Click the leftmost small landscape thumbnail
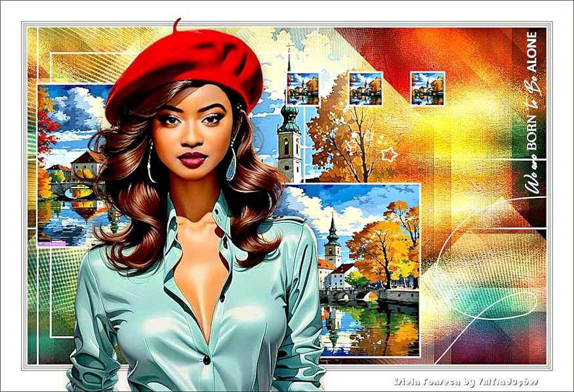This screenshot has width=574, height=392. 303,88
